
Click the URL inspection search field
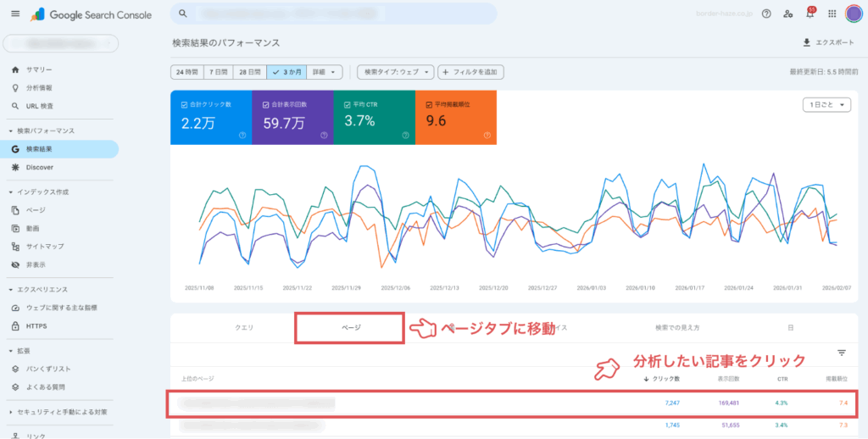[x=333, y=14]
